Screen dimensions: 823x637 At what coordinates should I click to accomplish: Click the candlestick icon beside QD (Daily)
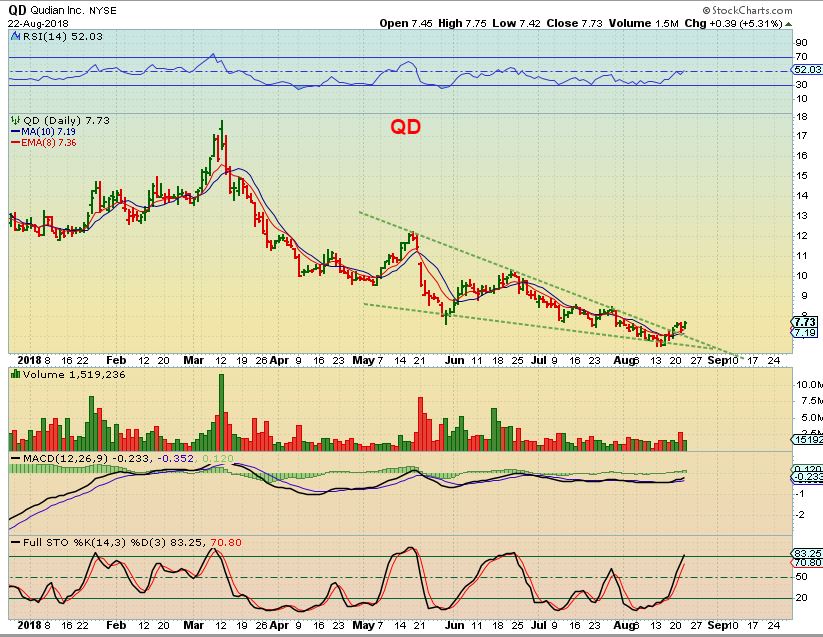point(15,120)
